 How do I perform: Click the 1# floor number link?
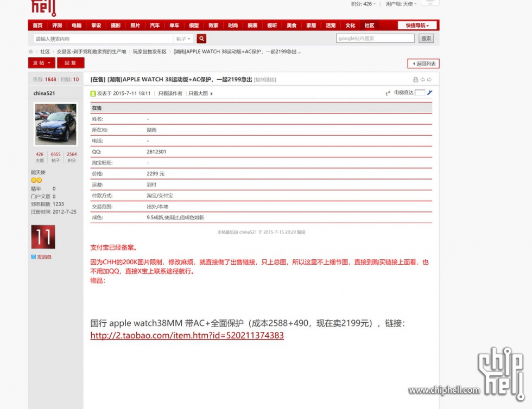[x=388, y=93]
